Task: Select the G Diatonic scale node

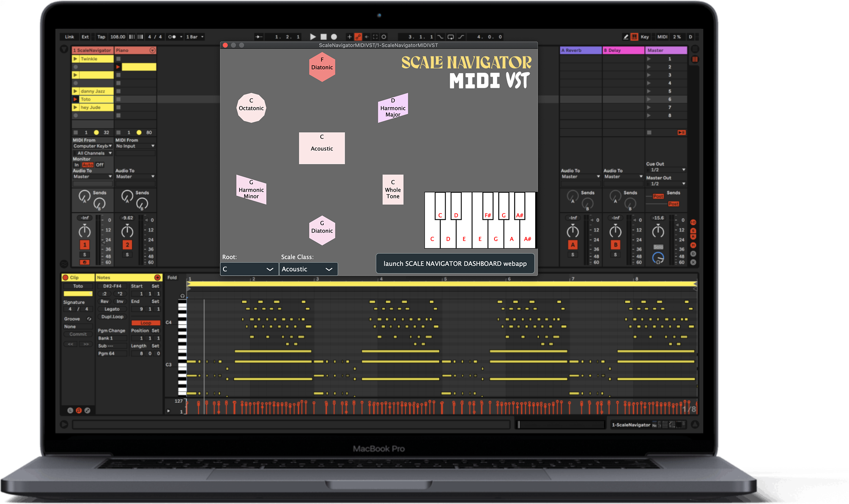Action: coord(322,230)
